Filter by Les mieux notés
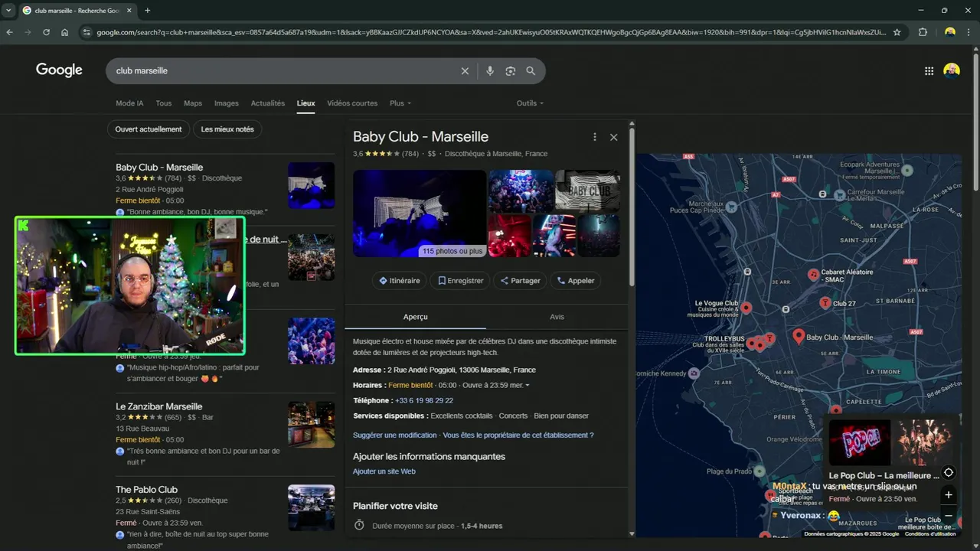This screenshot has height=551, width=980. [x=227, y=129]
